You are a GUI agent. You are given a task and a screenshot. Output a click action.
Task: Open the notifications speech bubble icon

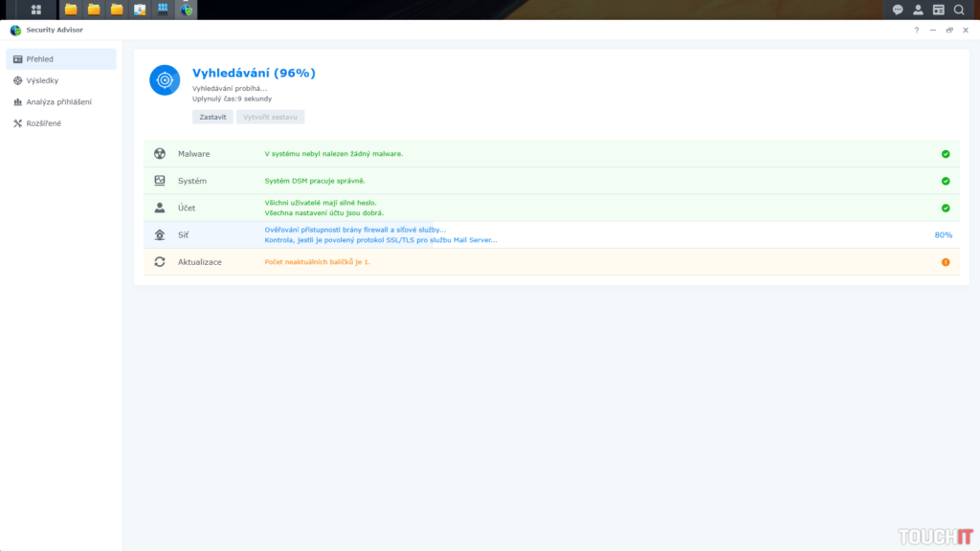pos(898,10)
